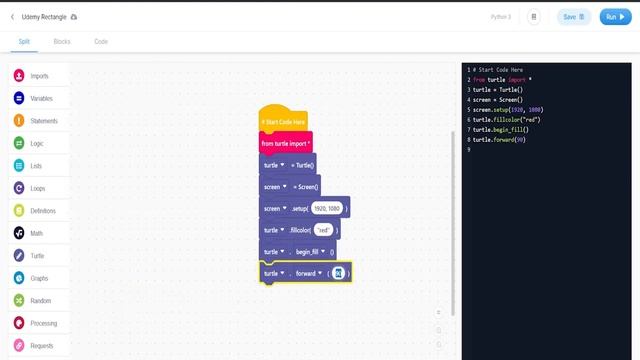Open the Statements block category
Image resolution: width=640 pixels, height=360 pixels.
coord(38,121)
